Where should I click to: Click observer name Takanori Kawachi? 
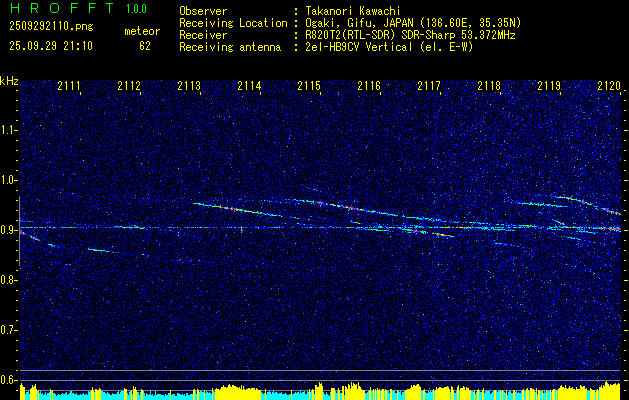[x=353, y=11]
